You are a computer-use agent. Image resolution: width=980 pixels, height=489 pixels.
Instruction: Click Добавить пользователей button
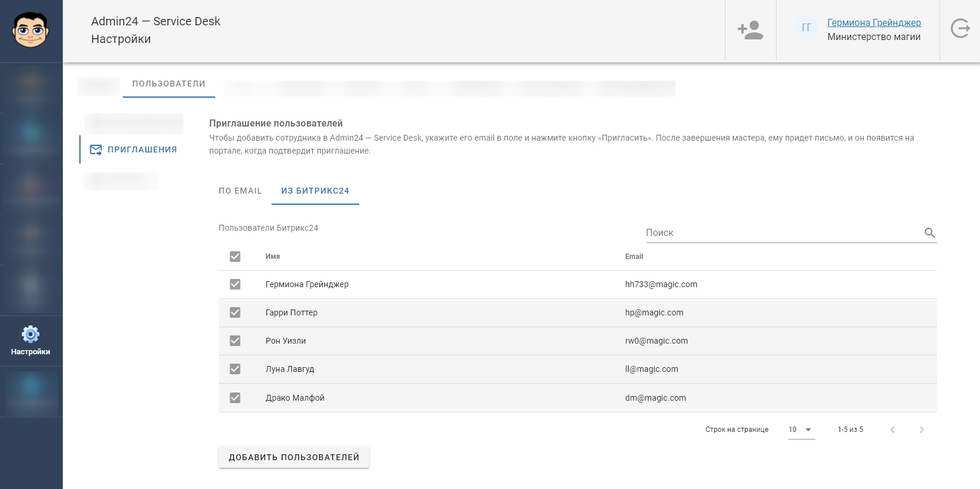294,457
